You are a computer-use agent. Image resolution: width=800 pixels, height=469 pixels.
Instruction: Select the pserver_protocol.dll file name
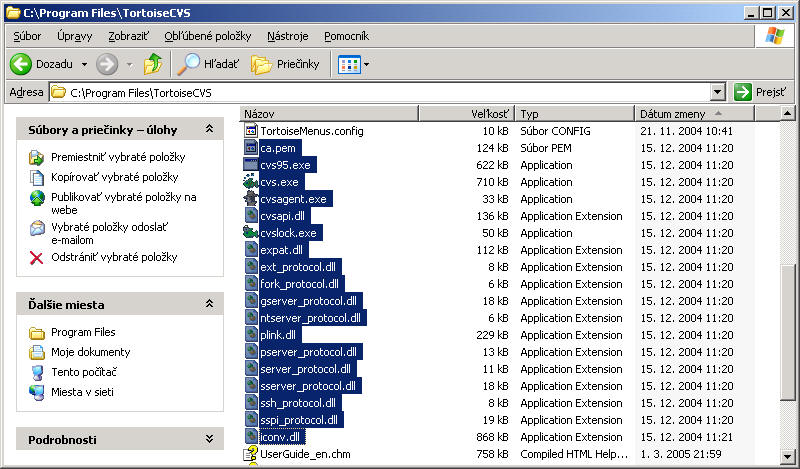click(309, 352)
